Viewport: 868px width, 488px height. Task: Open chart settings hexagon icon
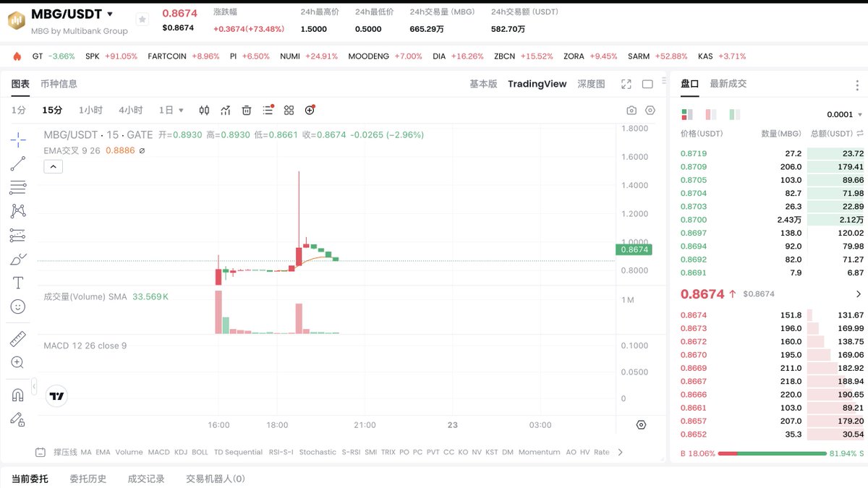(x=650, y=111)
